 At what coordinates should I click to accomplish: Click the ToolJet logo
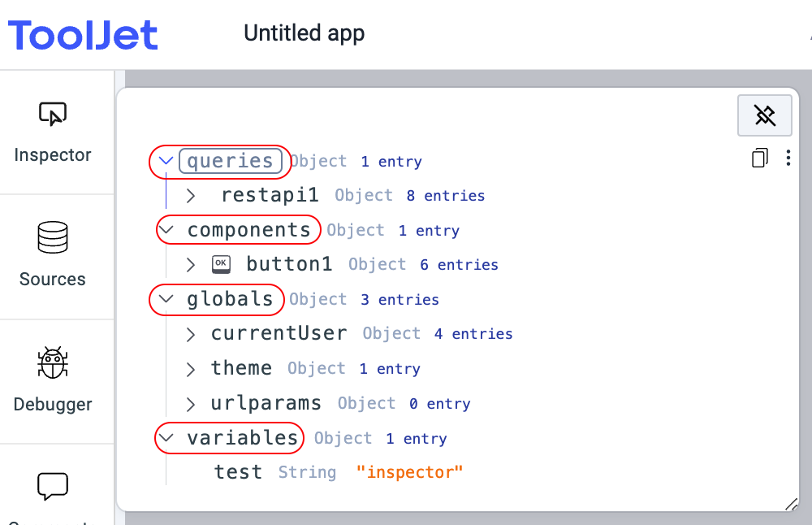(83, 35)
